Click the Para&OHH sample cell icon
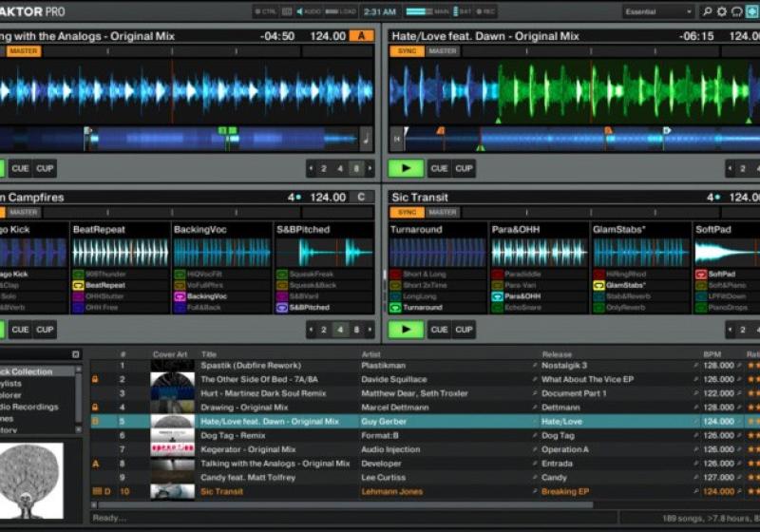Viewport: 760px width, 532px height. (496, 296)
